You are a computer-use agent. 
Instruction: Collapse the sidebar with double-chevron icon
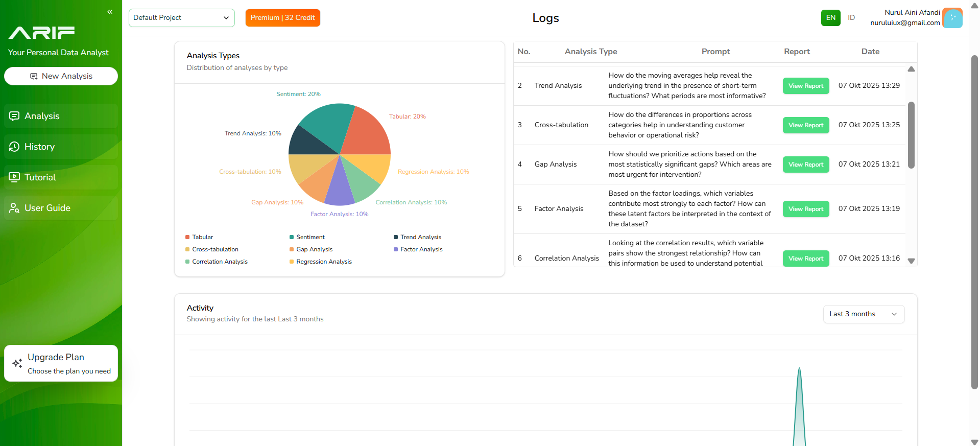click(110, 12)
